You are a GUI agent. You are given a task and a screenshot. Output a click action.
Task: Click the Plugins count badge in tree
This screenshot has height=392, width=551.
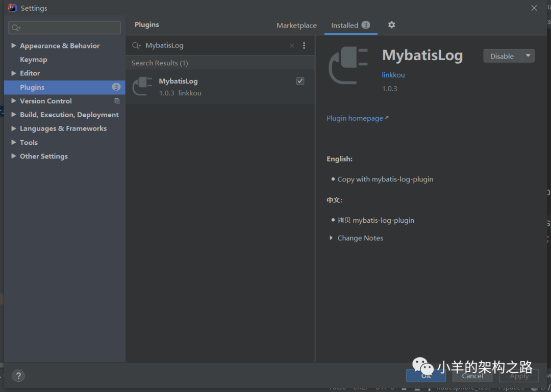(116, 87)
